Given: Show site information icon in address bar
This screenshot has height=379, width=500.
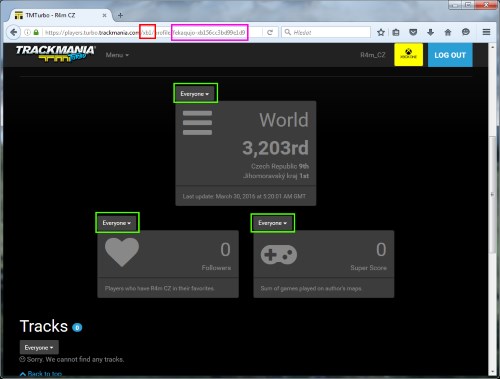Looking at the screenshot, I should coord(27,32).
